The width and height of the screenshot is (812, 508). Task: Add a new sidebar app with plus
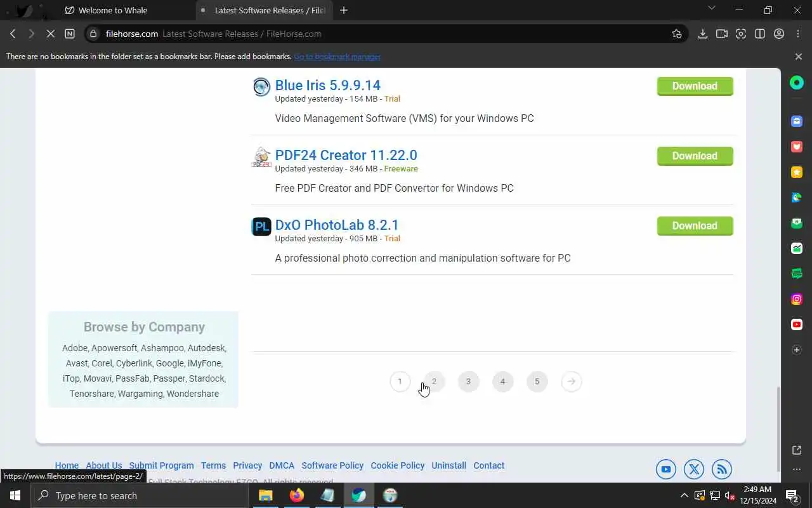[x=797, y=350]
